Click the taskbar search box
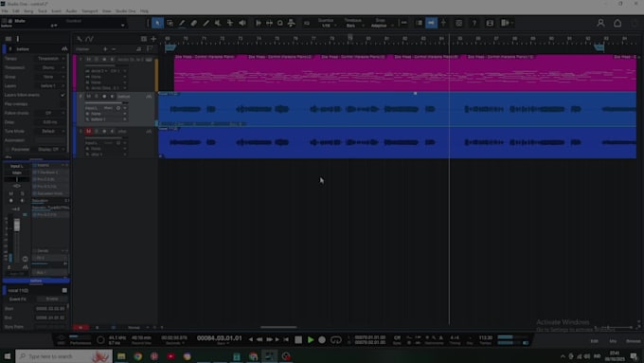Image resolution: width=644 pixels, height=363 pixels. tap(64, 356)
